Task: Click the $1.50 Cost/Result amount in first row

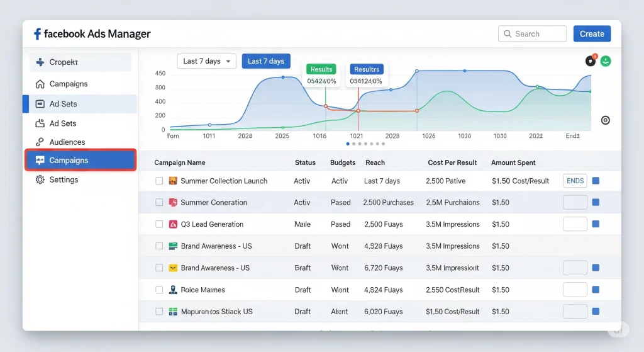Action: (520, 181)
